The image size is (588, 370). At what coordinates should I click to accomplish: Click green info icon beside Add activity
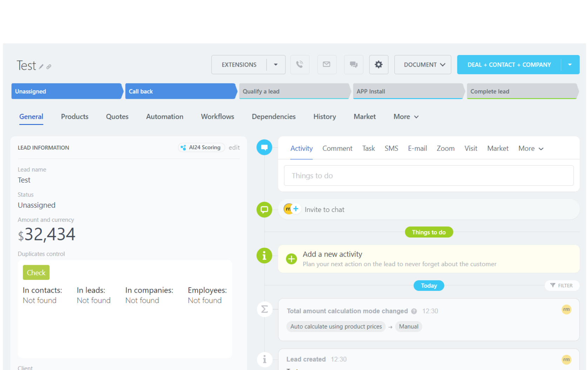(x=264, y=256)
